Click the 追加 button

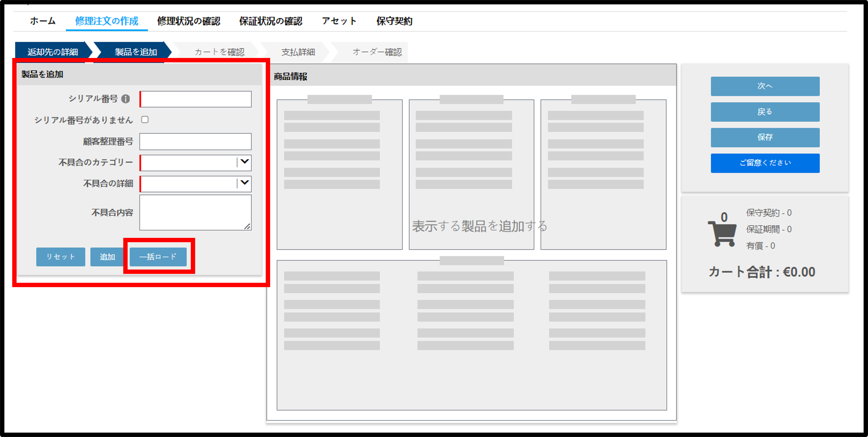tap(107, 257)
